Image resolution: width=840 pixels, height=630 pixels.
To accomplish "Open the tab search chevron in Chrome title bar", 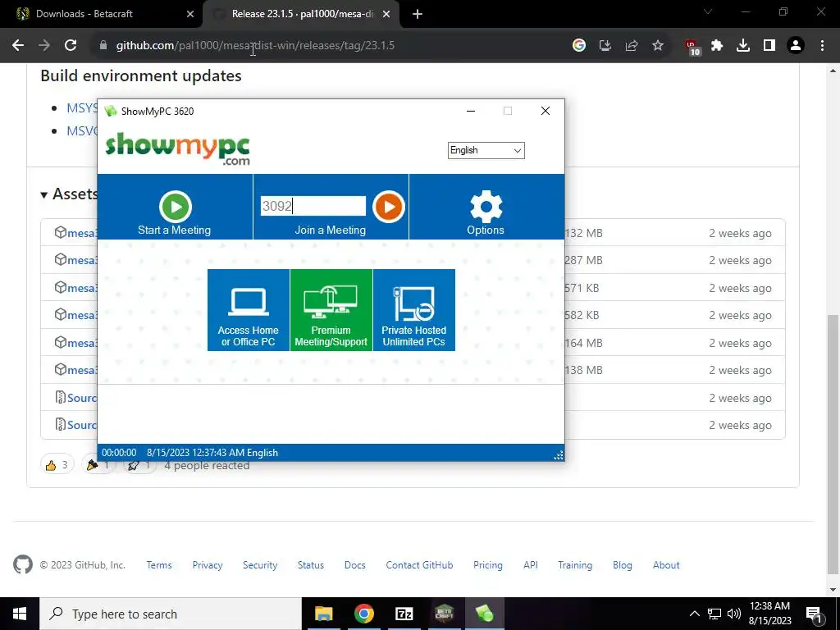I will (x=708, y=11).
